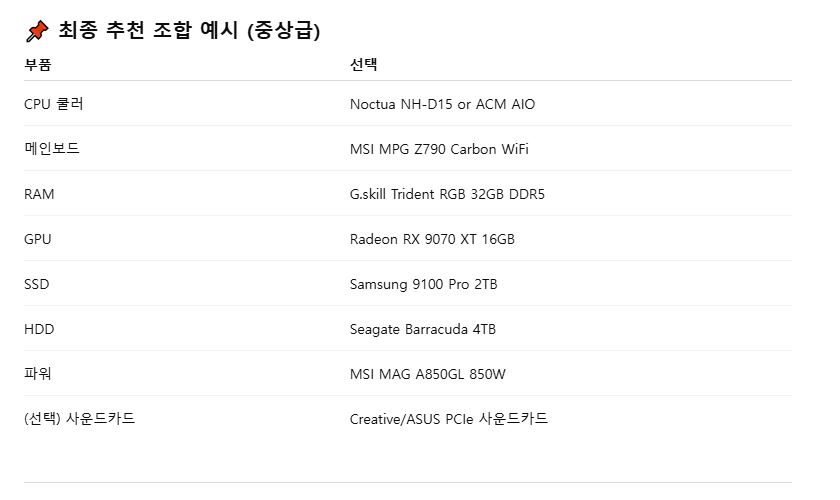Click the GPU row label
The image size is (840, 500).
point(38,239)
